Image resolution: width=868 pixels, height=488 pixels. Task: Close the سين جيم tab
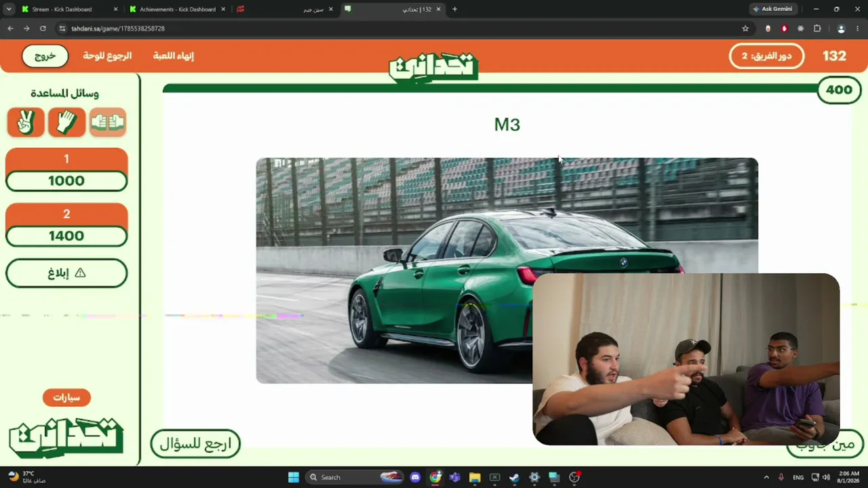[x=331, y=9]
